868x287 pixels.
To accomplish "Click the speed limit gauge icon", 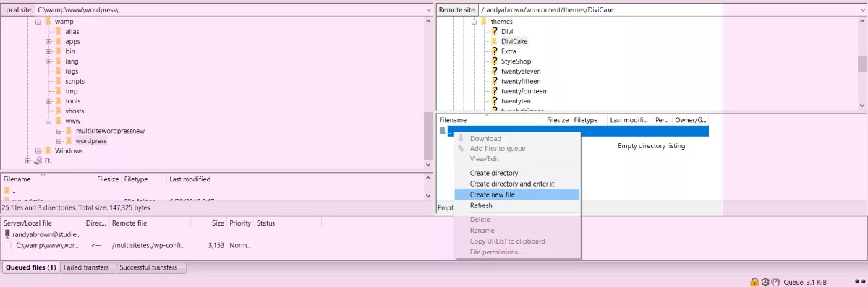I will [x=775, y=281].
